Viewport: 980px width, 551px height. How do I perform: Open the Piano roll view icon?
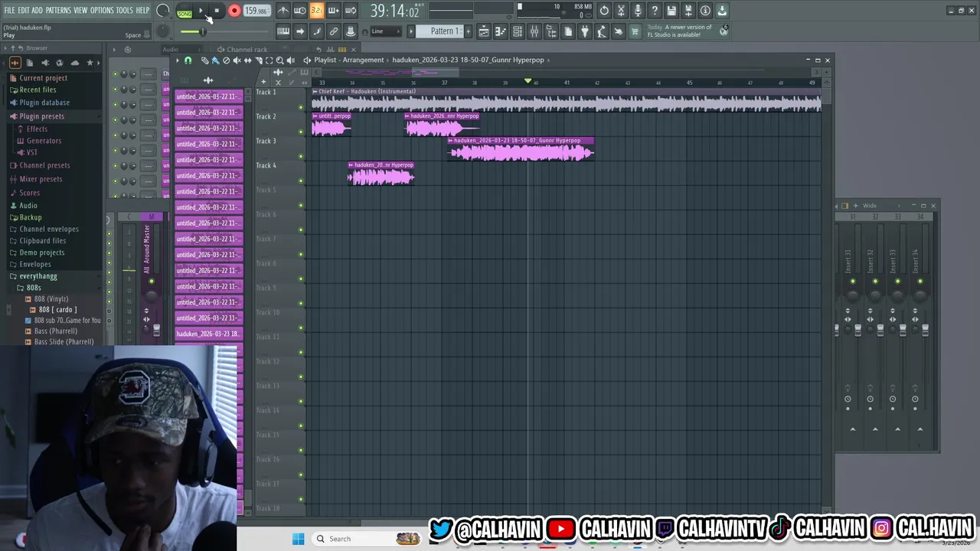(501, 31)
